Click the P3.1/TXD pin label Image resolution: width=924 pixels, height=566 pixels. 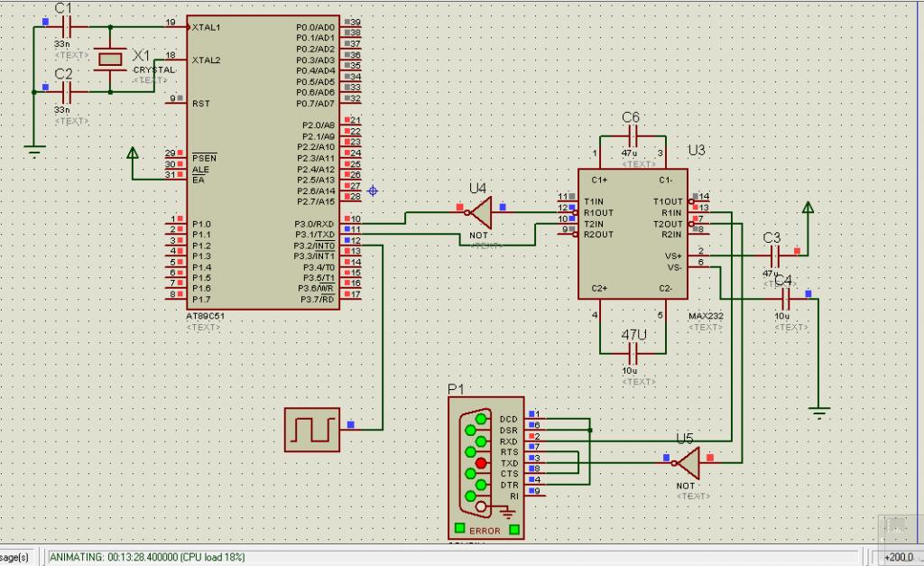(x=315, y=235)
